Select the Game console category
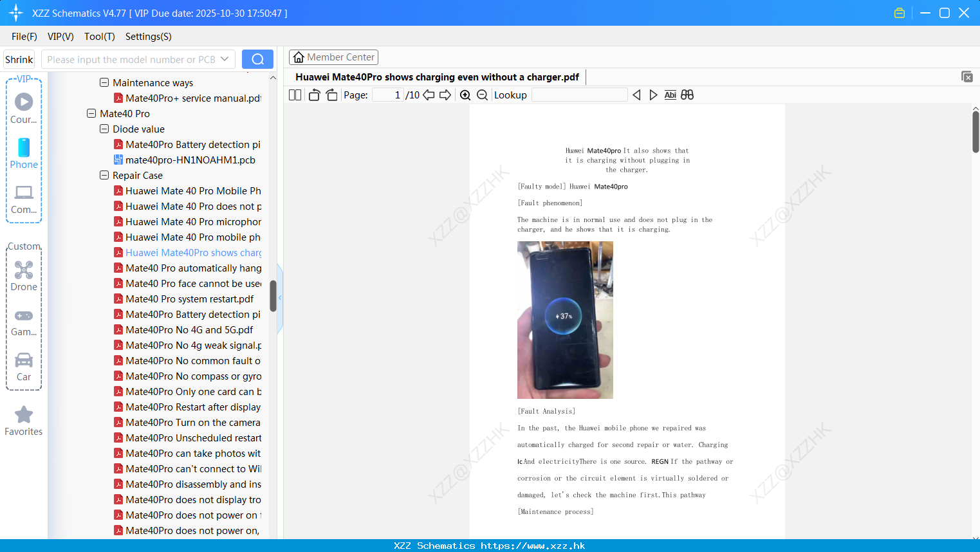 point(24,322)
